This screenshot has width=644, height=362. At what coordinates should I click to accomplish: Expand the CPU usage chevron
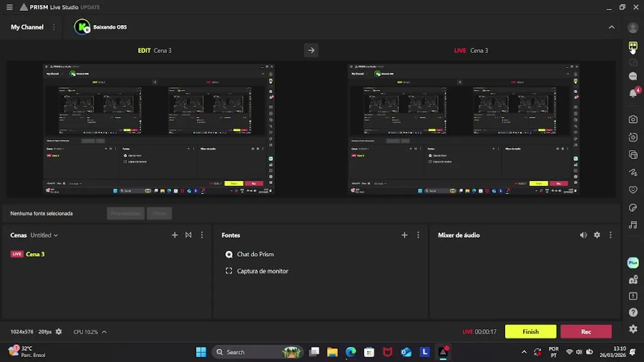pyautogui.click(x=104, y=332)
